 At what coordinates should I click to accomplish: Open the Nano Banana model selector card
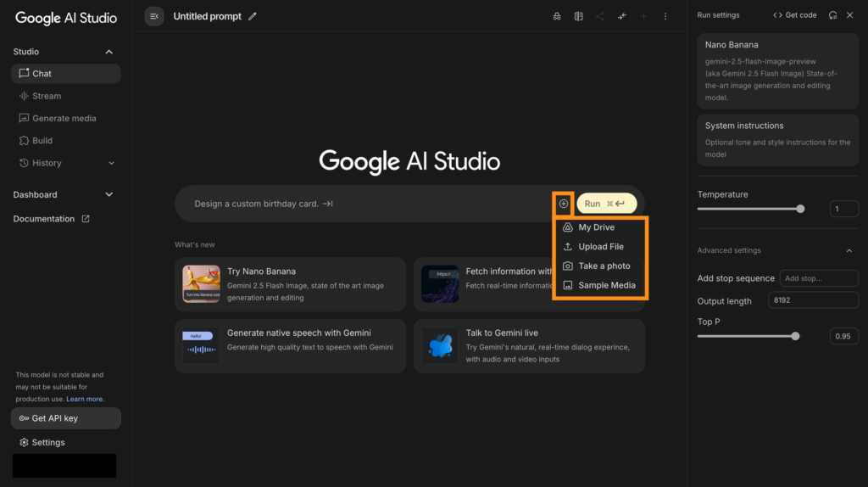(x=778, y=71)
